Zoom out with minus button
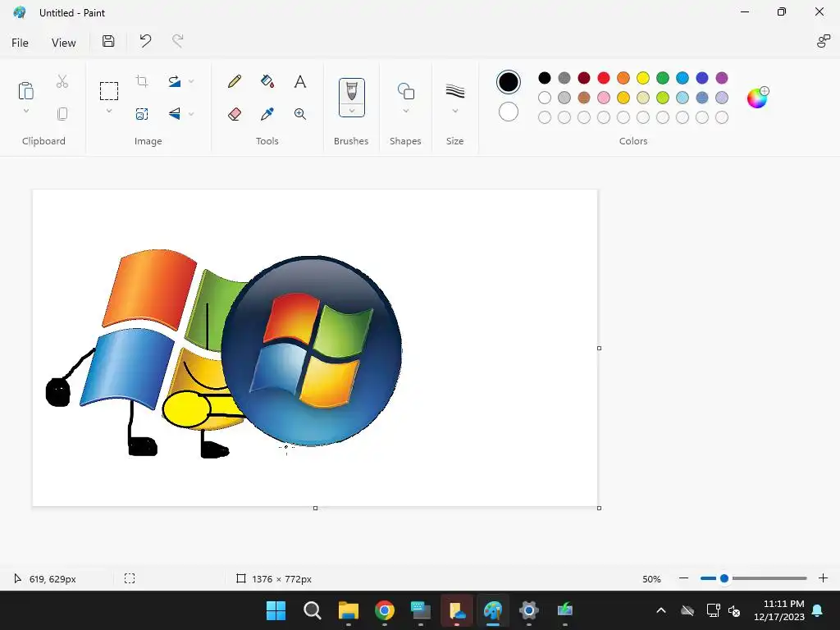The image size is (840, 630). pos(683,578)
